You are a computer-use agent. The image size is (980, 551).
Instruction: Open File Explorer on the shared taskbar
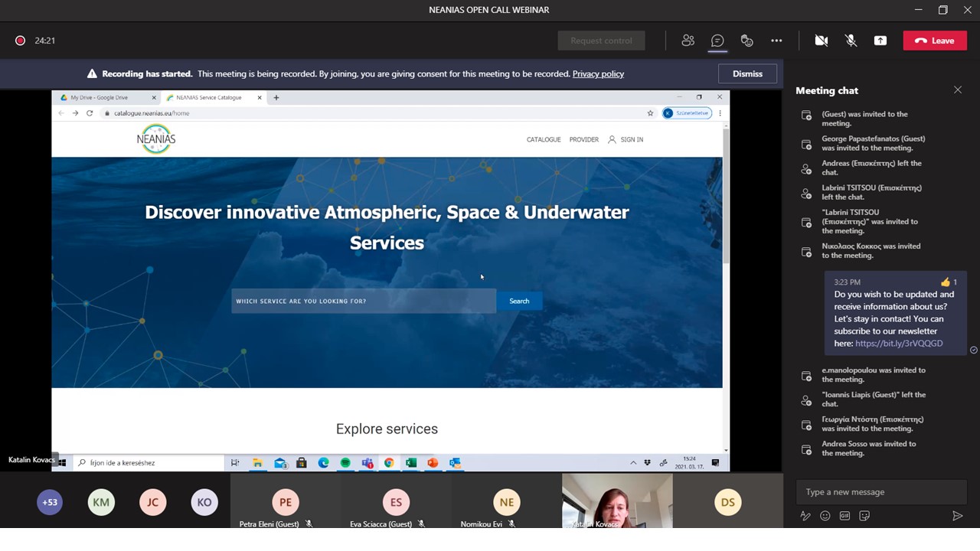pyautogui.click(x=257, y=463)
